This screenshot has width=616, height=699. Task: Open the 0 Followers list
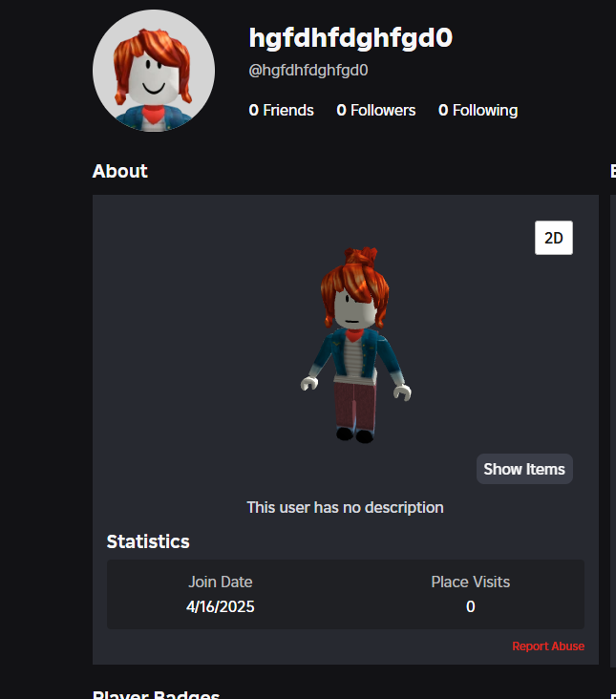[x=375, y=110]
